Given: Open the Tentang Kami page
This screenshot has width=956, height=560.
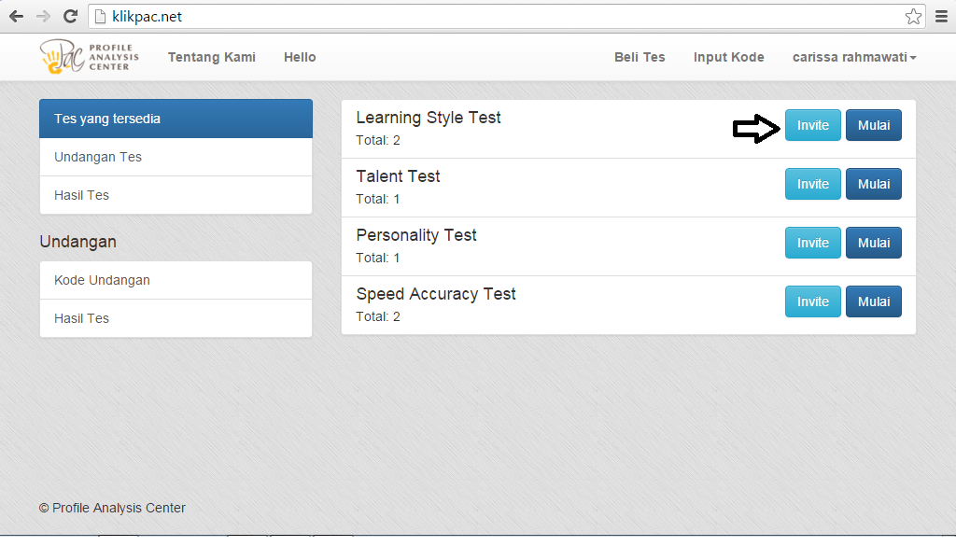Looking at the screenshot, I should (212, 57).
